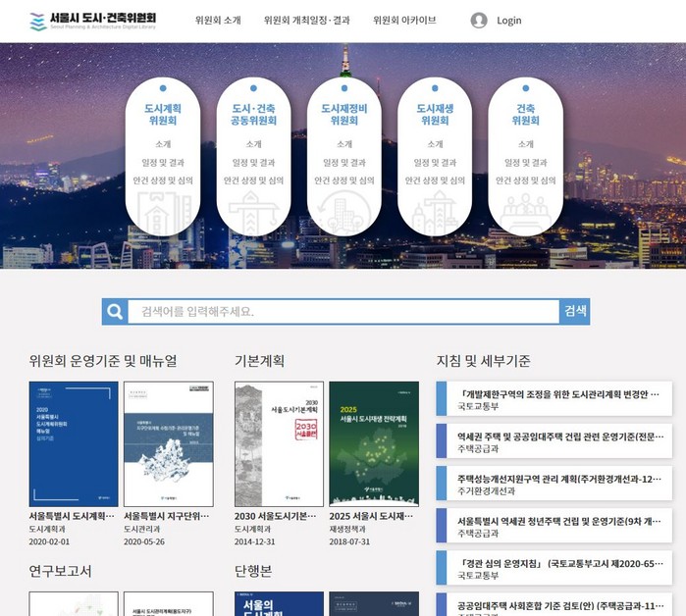The width and height of the screenshot is (686, 616).
Task: Click the user profile icon beside Login
Action: (x=479, y=21)
